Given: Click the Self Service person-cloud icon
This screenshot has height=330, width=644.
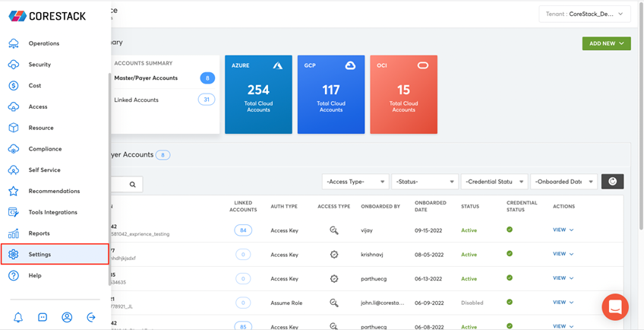Looking at the screenshot, I should click(x=14, y=170).
